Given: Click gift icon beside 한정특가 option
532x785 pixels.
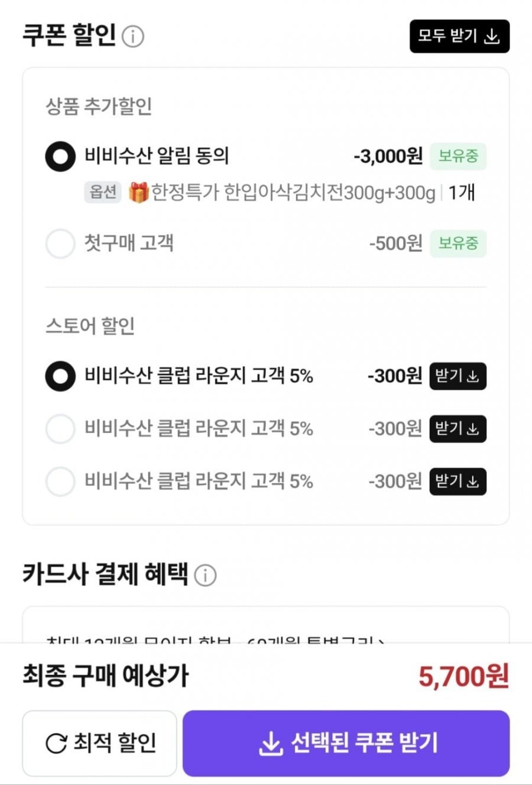Looking at the screenshot, I should 138,192.
